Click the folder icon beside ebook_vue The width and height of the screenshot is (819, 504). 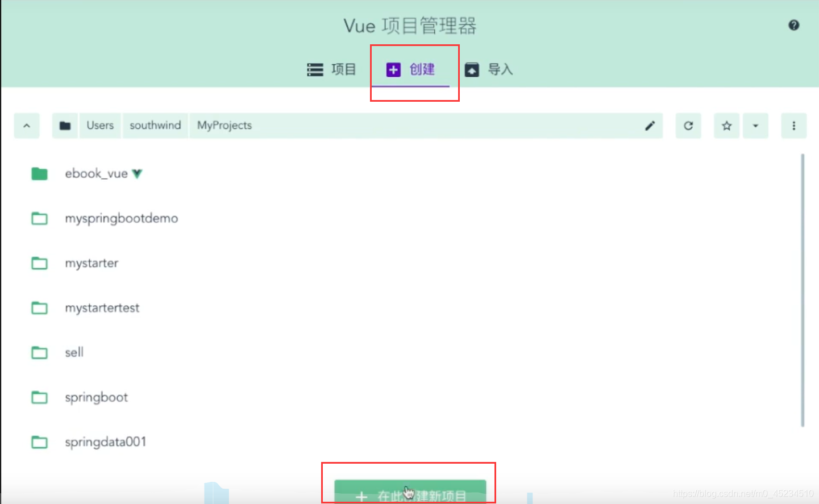[39, 173]
